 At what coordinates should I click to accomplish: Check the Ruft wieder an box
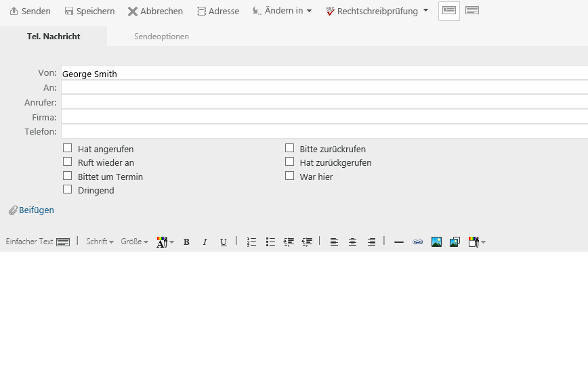(68, 162)
